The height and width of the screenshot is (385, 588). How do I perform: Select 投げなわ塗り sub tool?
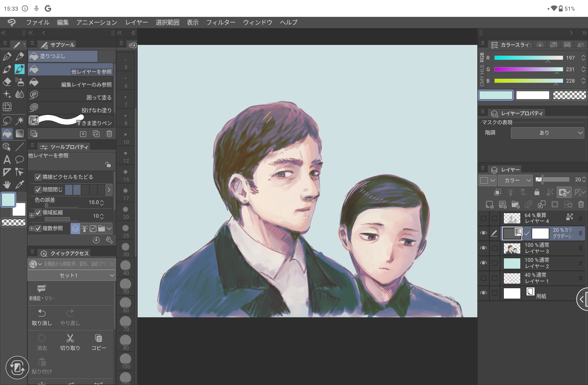tap(71, 108)
